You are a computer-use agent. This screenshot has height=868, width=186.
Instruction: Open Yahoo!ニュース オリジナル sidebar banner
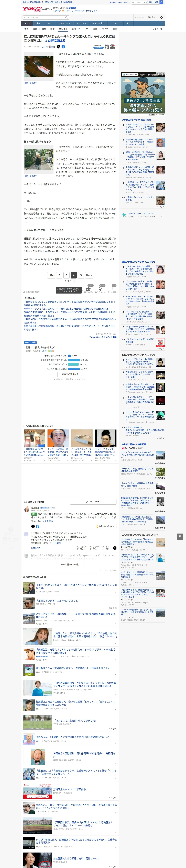coord(143,215)
